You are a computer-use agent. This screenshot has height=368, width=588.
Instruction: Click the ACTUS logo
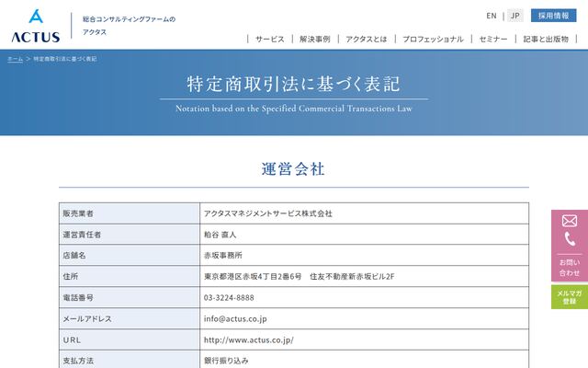pyautogui.click(x=36, y=26)
